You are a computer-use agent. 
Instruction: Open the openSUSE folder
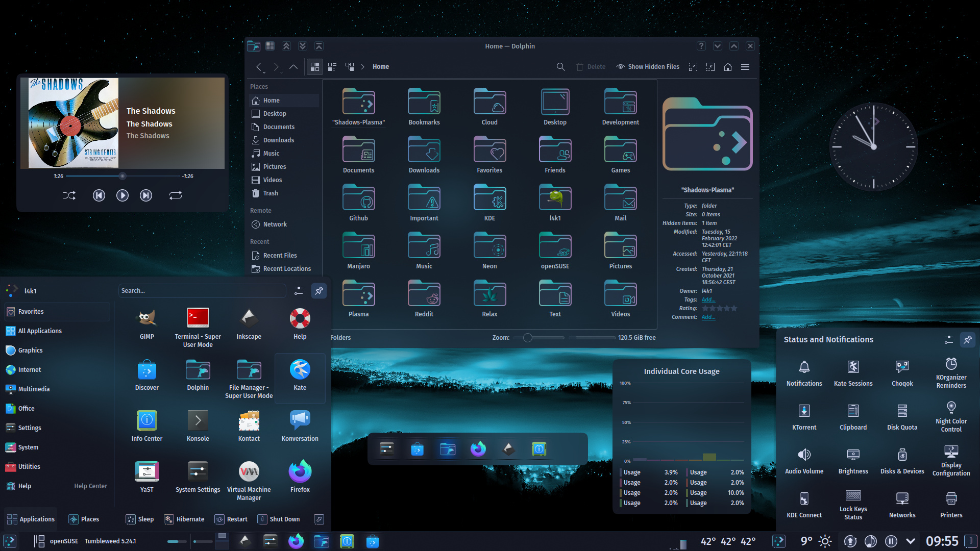555,251
